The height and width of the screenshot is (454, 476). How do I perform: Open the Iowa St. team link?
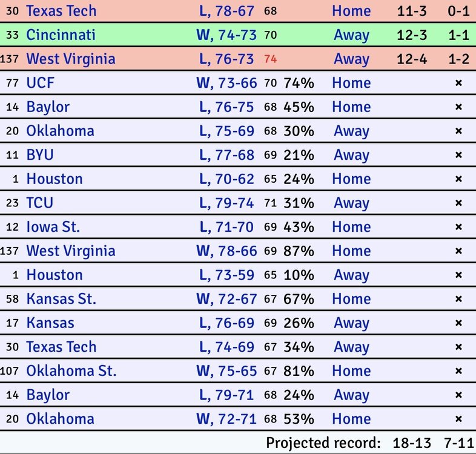[53, 227]
